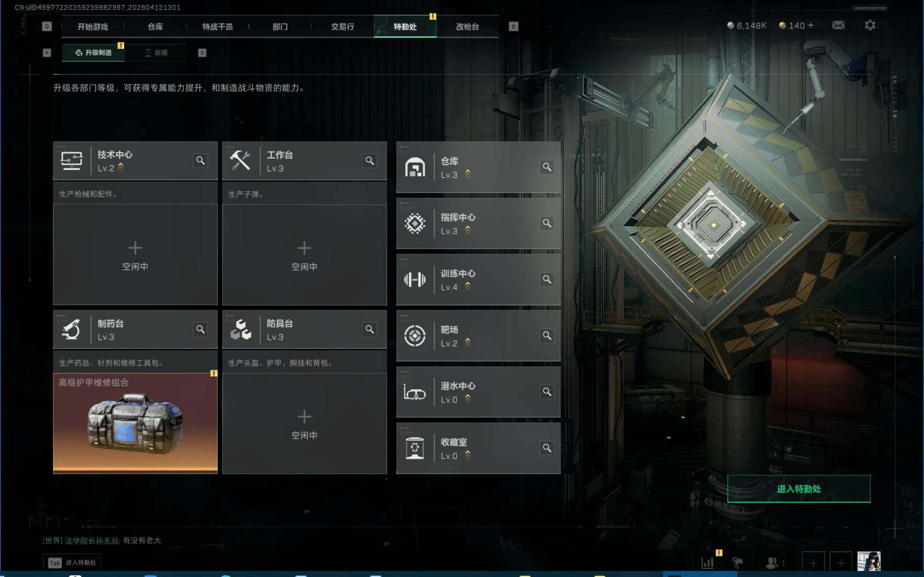Click the 靶场 target icon
Viewport: 924px width, 577px height.
(x=415, y=335)
